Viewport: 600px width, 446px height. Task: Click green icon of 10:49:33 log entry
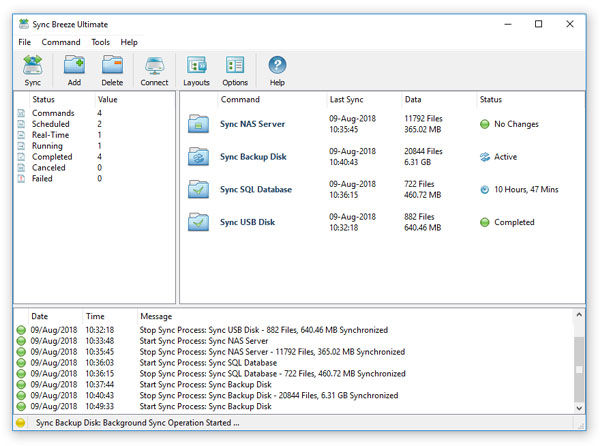coord(21,406)
